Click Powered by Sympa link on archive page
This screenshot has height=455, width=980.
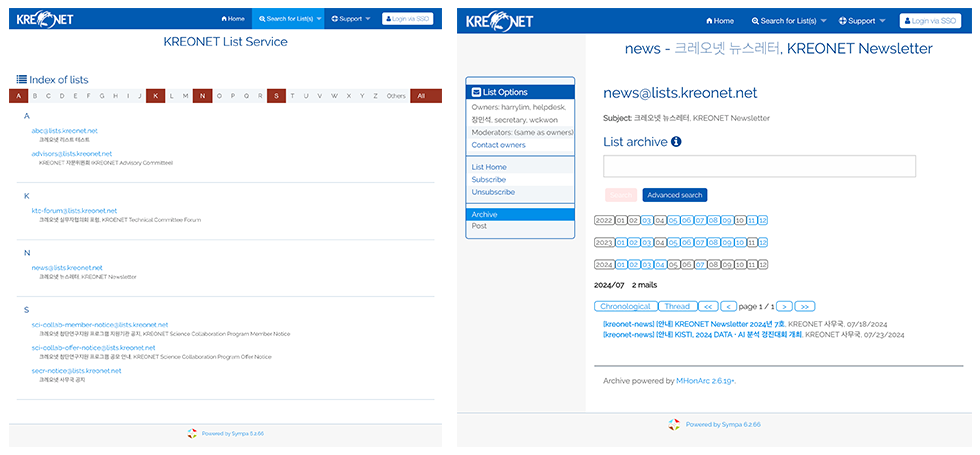[x=723, y=424]
